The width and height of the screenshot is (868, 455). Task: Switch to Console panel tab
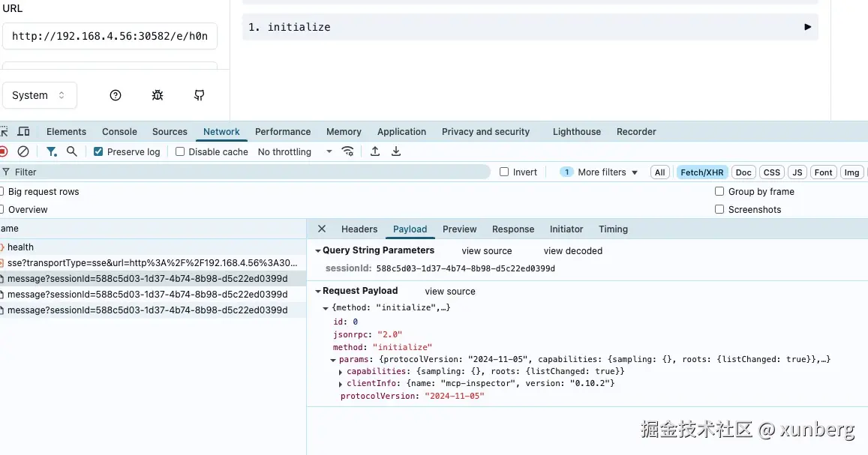[x=119, y=132]
